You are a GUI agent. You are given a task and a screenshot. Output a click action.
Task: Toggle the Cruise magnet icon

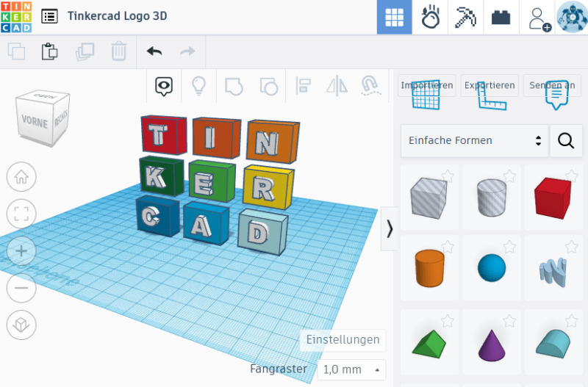click(370, 85)
